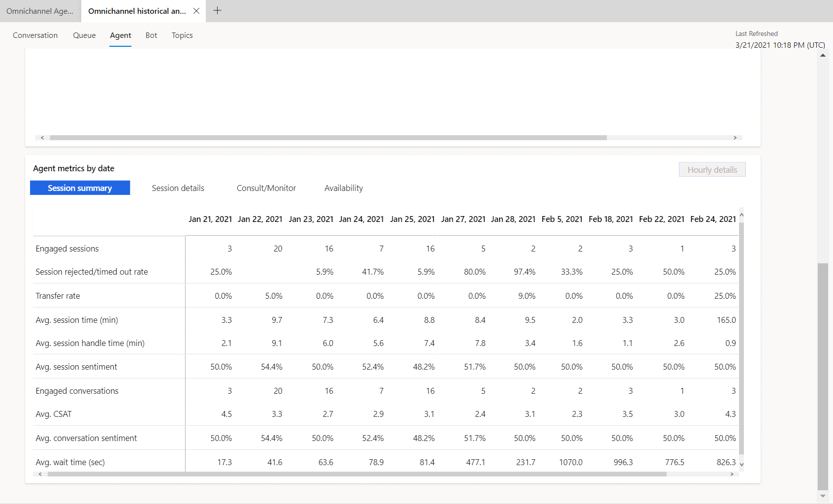Click left arrow of table horizontal scrollbar

pyautogui.click(x=40, y=474)
